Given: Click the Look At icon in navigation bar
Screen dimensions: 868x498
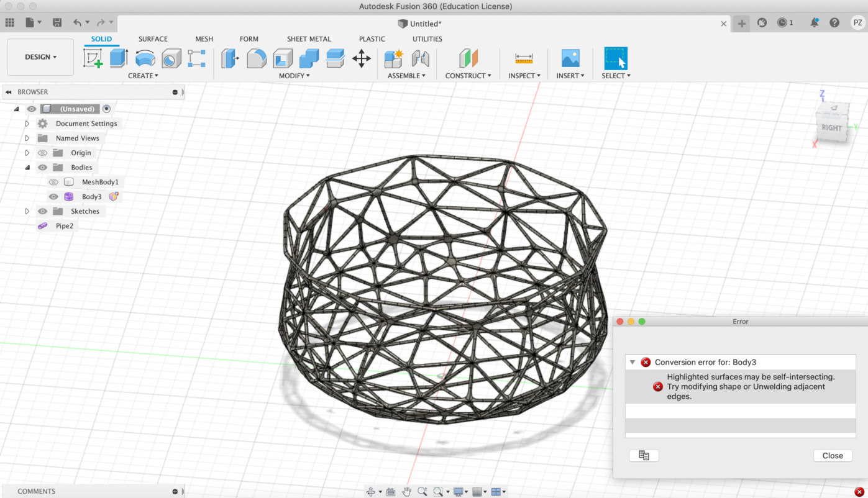Looking at the screenshot, I should pos(391,492).
